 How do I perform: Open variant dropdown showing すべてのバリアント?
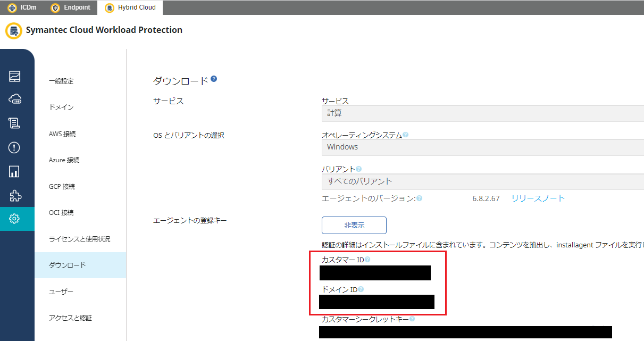point(483,181)
